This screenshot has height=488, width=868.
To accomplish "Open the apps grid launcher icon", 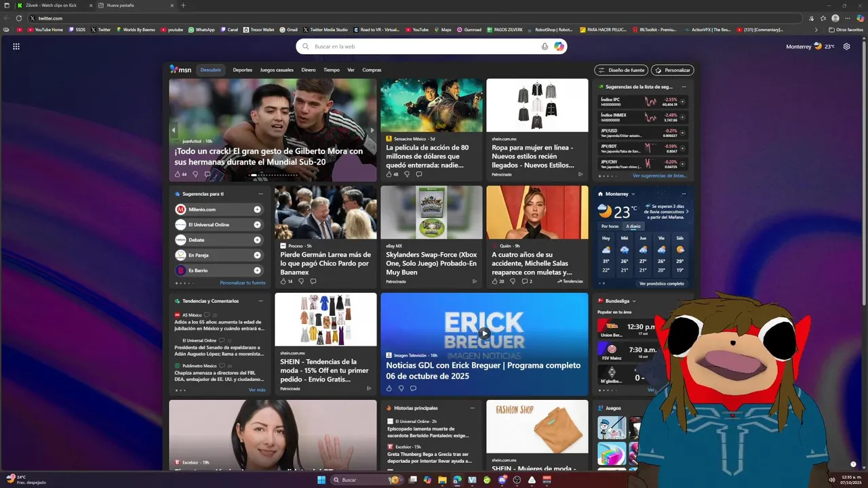I will (16, 46).
